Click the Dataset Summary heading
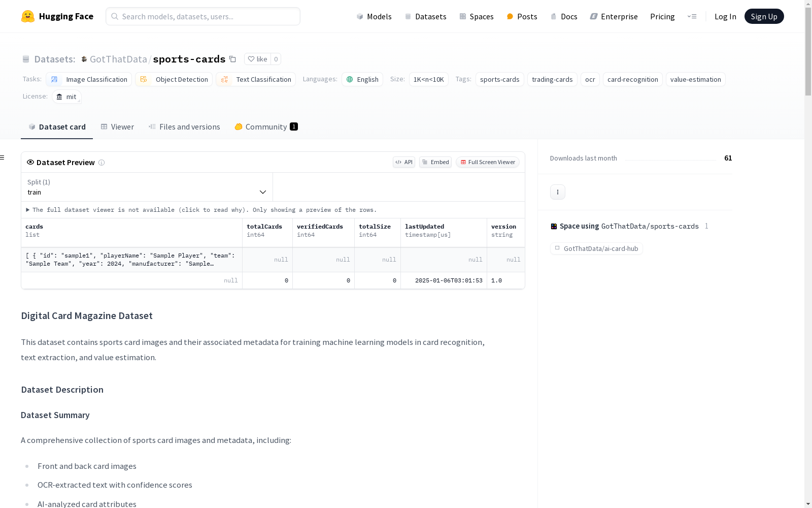812x508 pixels. click(55, 415)
